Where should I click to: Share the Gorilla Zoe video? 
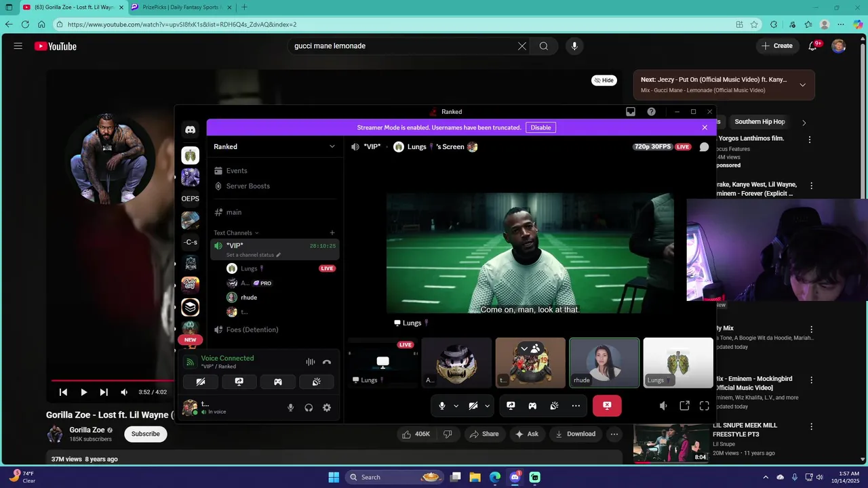(x=484, y=434)
